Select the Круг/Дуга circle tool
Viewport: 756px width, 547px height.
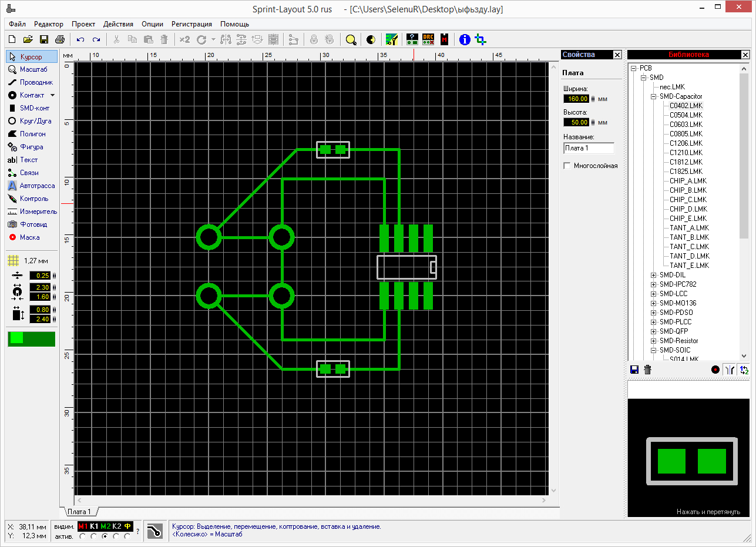32,121
